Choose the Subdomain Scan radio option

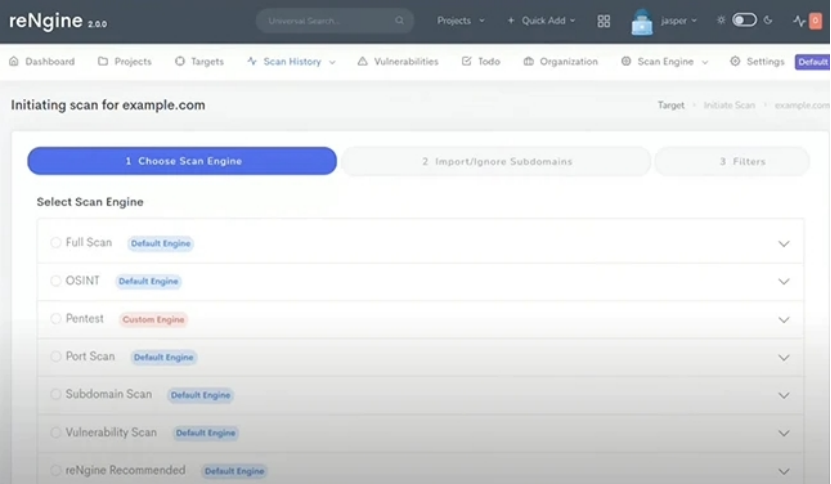pyautogui.click(x=56, y=394)
